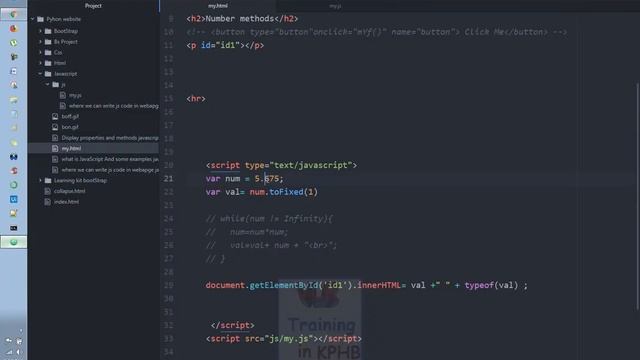Image resolution: width=640 pixels, height=360 pixels.
Task: Expand the Learning kit bootStrap folder
Action: [40, 180]
